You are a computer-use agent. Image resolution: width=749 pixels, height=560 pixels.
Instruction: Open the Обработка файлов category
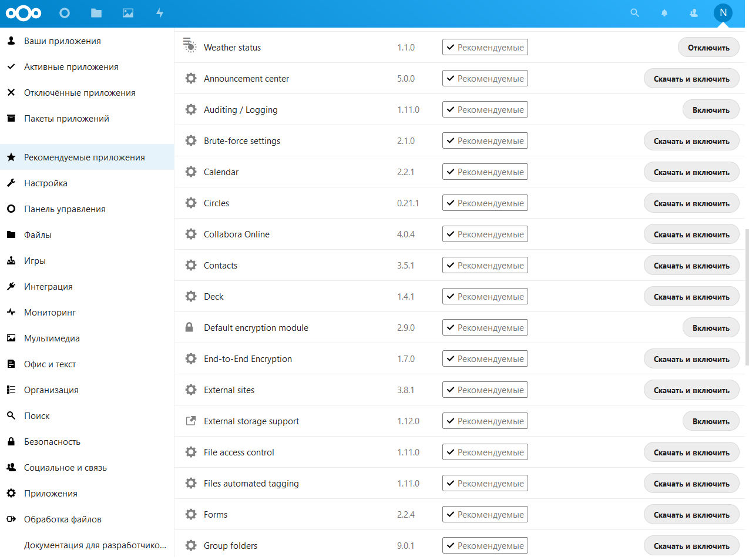point(87,519)
